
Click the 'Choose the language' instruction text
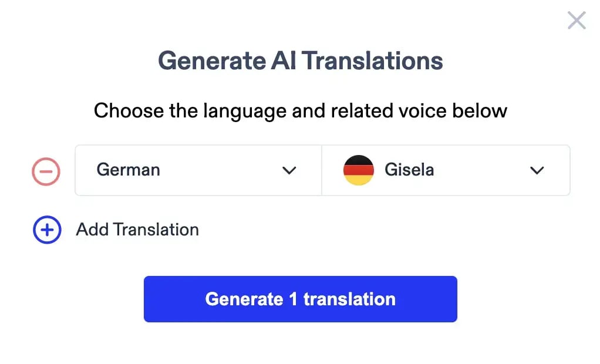click(x=300, y=110)
